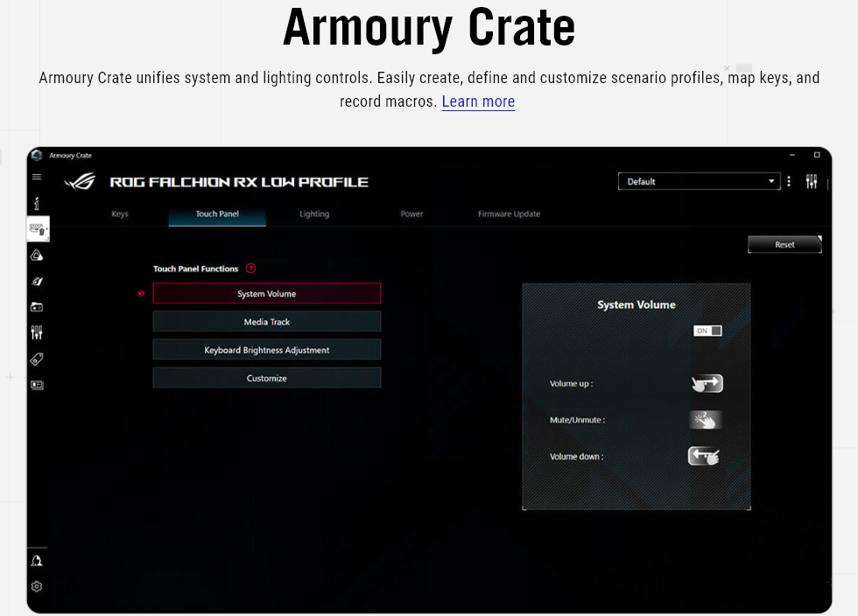Switch to the Lighting tab
The width and height of the screenshot is (858, 616).
(x=314, y=214)
